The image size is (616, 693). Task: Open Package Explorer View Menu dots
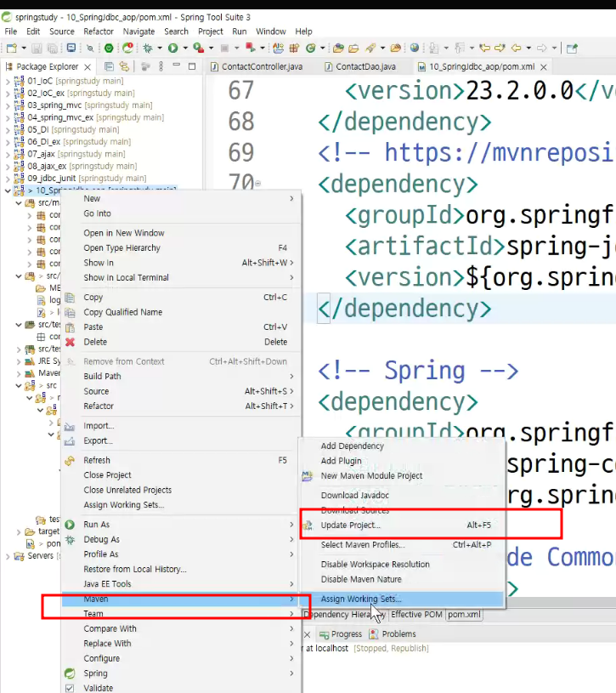161,66
